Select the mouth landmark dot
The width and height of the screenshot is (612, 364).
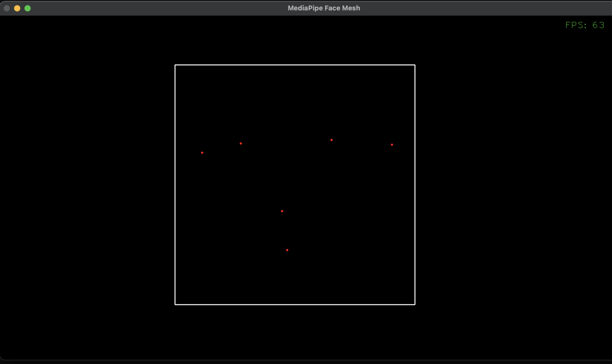click(287, 250)
